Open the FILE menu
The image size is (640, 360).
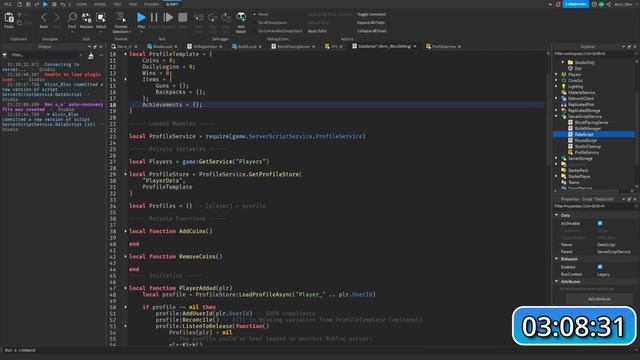click(x=8, y=4)
